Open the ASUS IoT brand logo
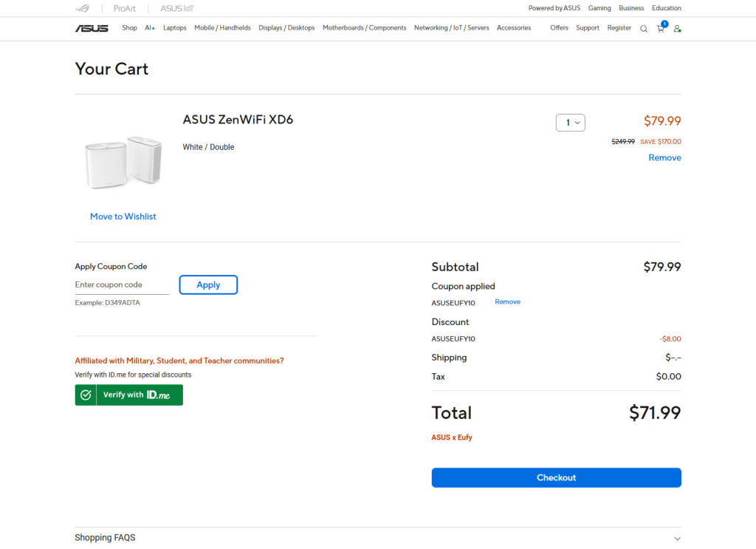 coord(177,8)
